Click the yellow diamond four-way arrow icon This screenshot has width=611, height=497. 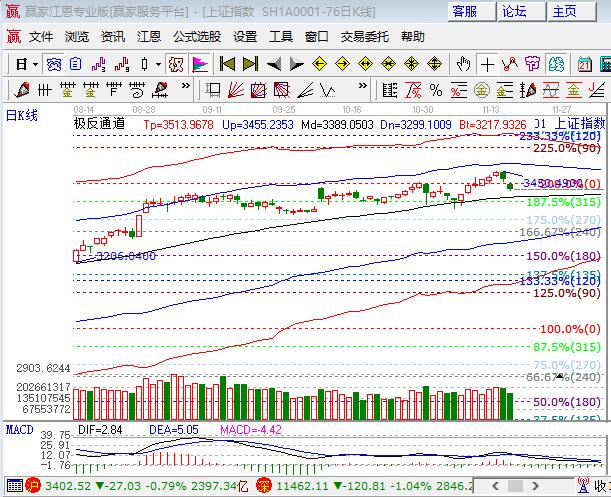click(432, 63)
